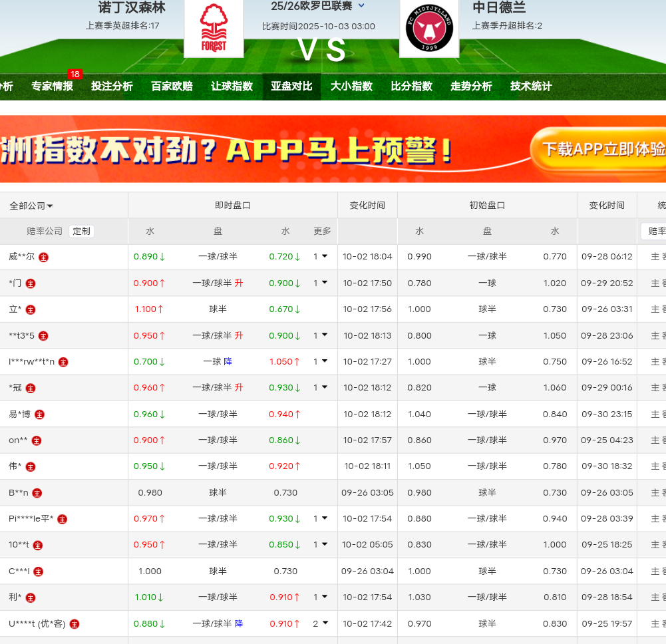The image size is (666, 644).
Task: Expand more odds for the *冠 row
Action: click(321, 387)
